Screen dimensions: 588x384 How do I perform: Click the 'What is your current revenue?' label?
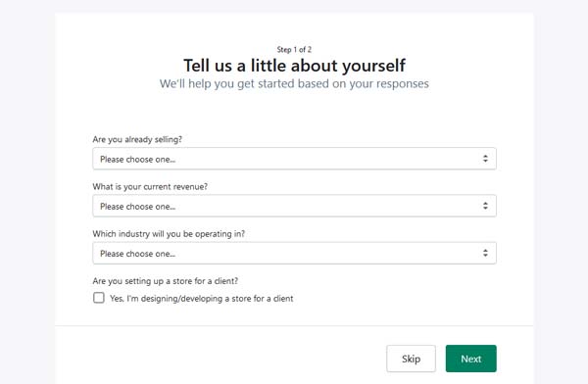(150, 187)
